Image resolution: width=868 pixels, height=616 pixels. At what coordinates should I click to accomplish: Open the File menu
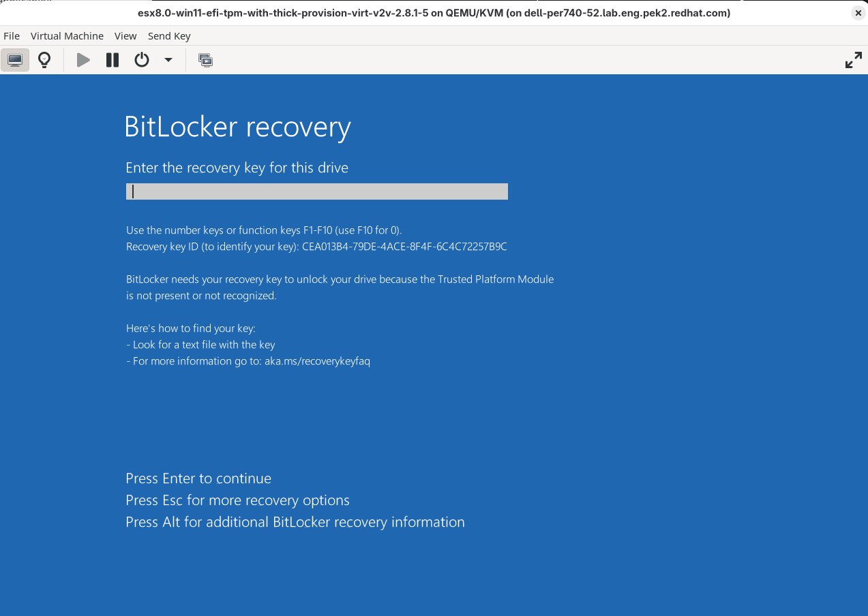pos(12,35)
